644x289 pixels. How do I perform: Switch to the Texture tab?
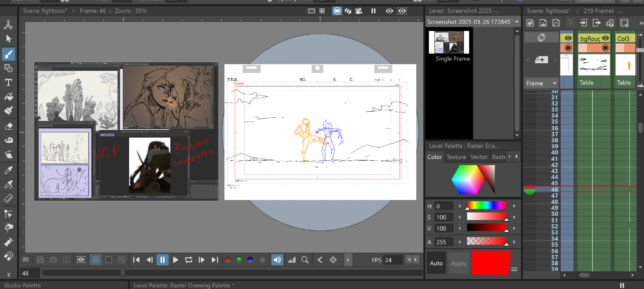click(456, 157)
